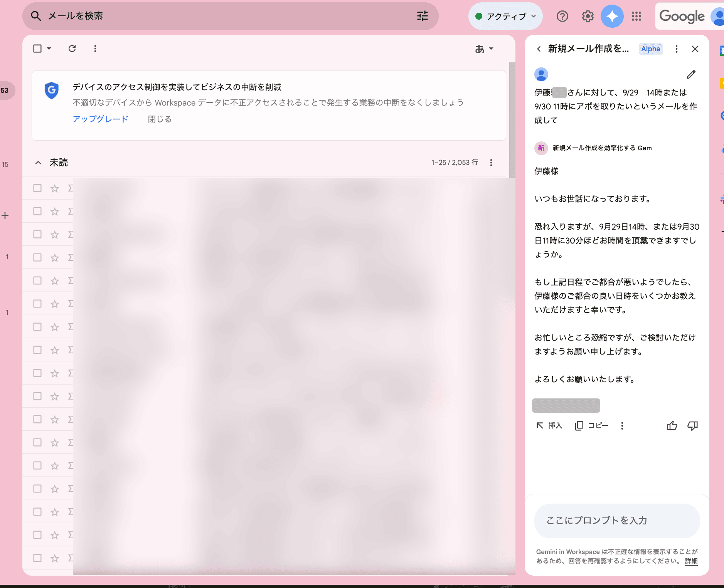Click the アップグレード link
This screenshot has height=588, width=724.
100,119
